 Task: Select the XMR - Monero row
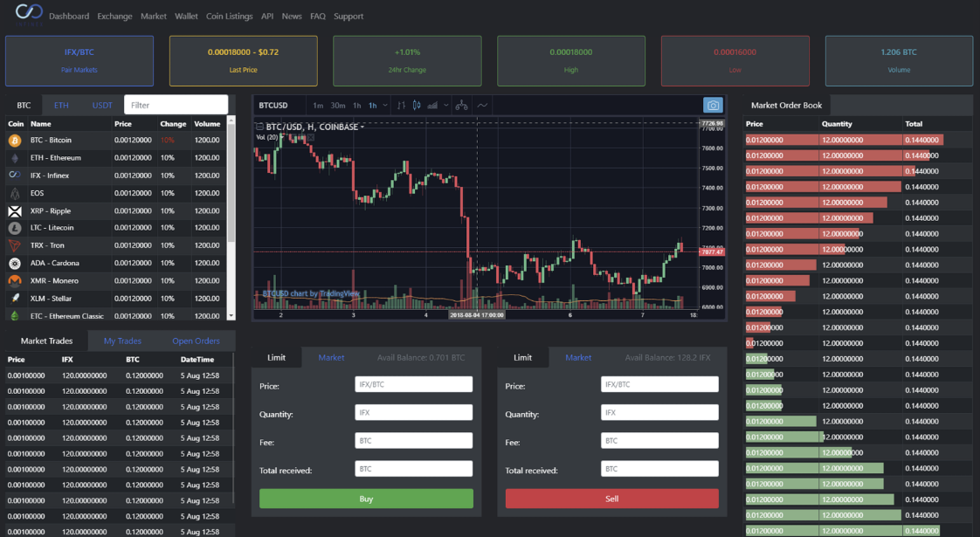pyautogui.click(x=116, y=280)
